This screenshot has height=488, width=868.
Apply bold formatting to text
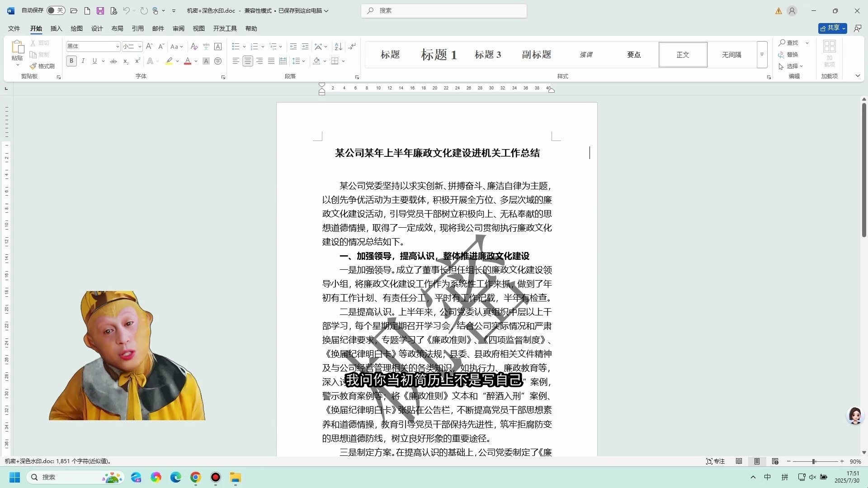point(71,61)
